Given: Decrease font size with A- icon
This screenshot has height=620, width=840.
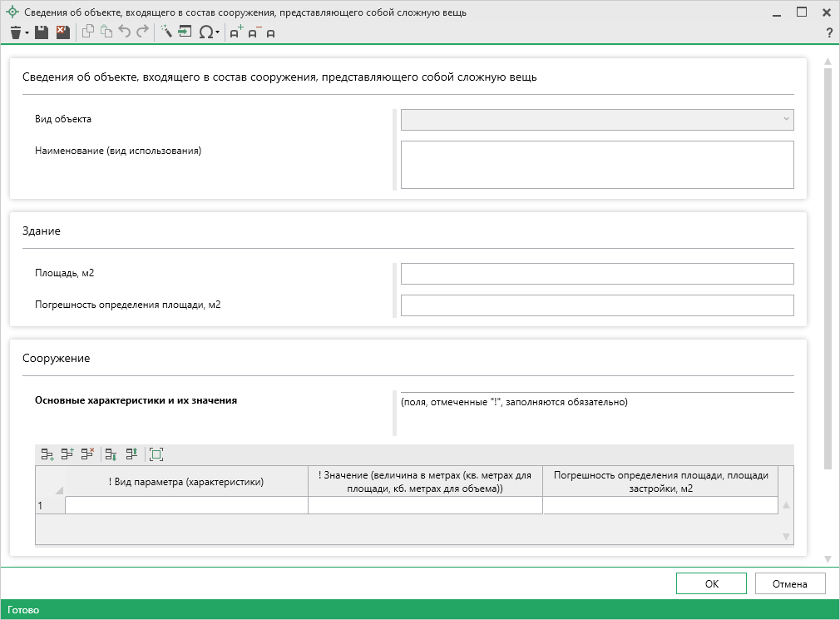Looking at the screenshot, I should click(254, 32).
